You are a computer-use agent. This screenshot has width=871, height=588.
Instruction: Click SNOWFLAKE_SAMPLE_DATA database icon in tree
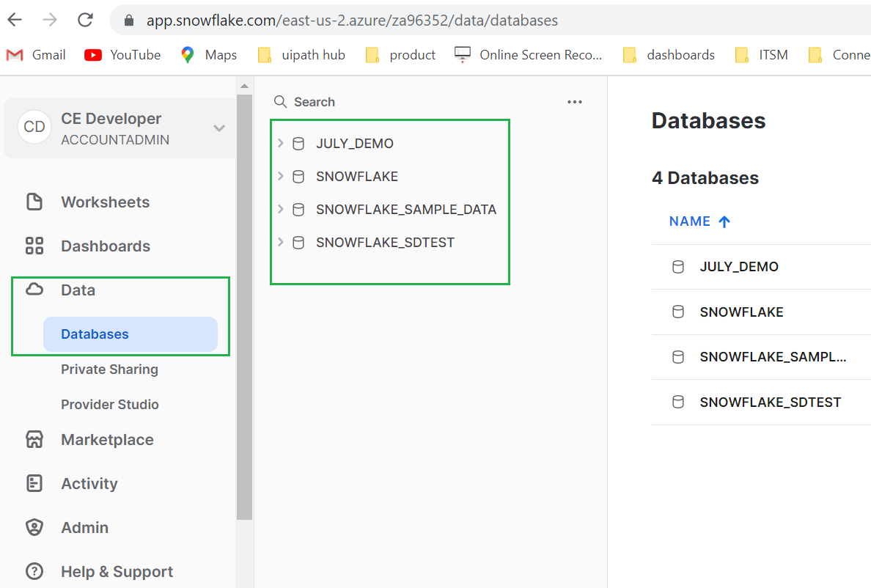tap(298, 210)
